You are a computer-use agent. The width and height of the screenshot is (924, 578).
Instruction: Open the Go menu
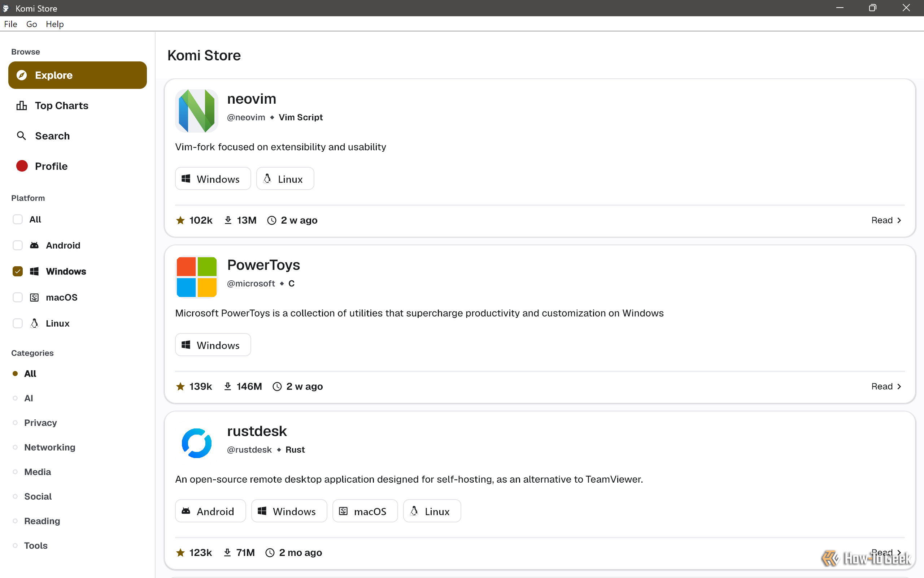(x=32, y=24)
